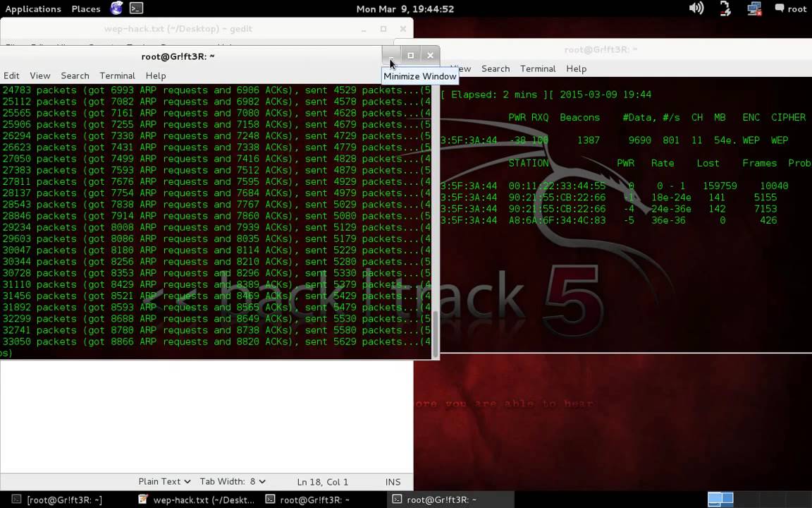This screenshot has width=812, height=508.
Task: Click gedit icon of wep-hack.txt taskbar item
Action: 144,500
